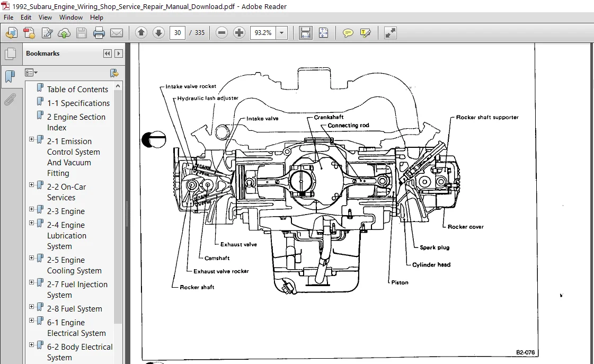594x364 pixels.
Task: Open the Attachments paperclip panel
Action: (10, 100)
